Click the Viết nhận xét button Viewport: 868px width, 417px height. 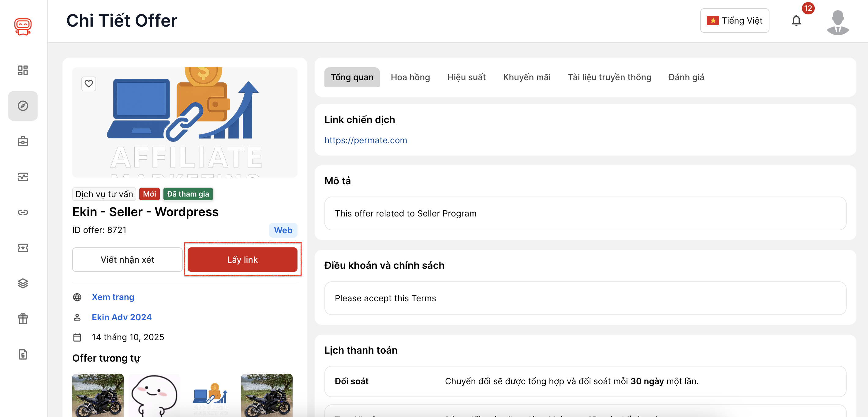click(x=127, y=260)
